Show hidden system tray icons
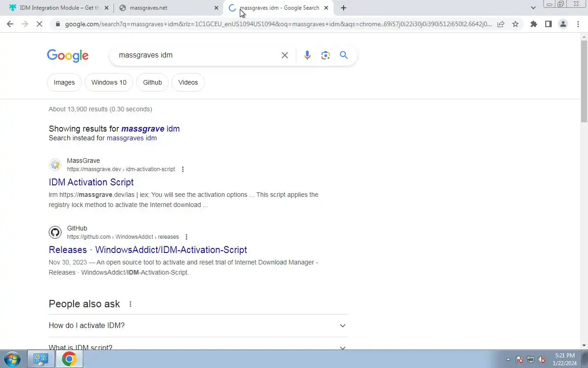588x368 pixels. pos(508,359)
